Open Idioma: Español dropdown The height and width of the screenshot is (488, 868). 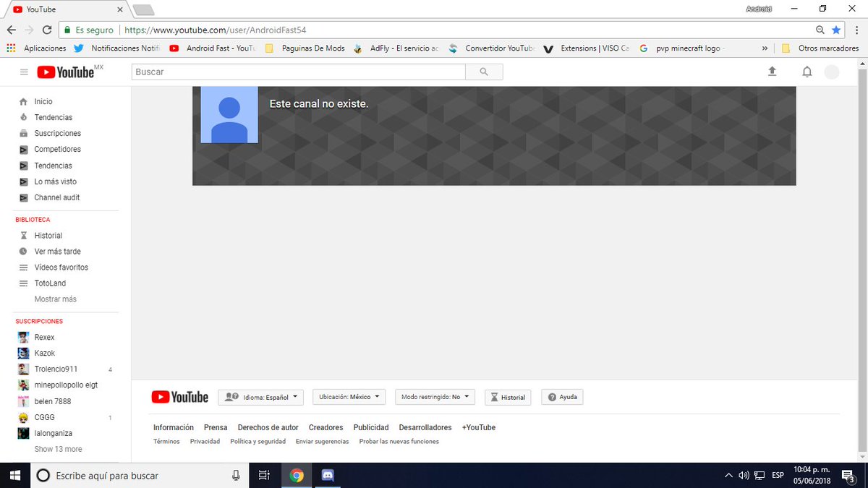261,397
